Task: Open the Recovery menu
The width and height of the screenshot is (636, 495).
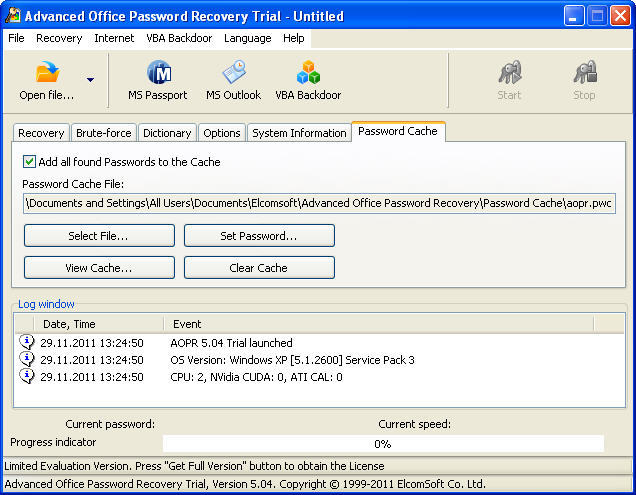Action: (x=59, y=38)
